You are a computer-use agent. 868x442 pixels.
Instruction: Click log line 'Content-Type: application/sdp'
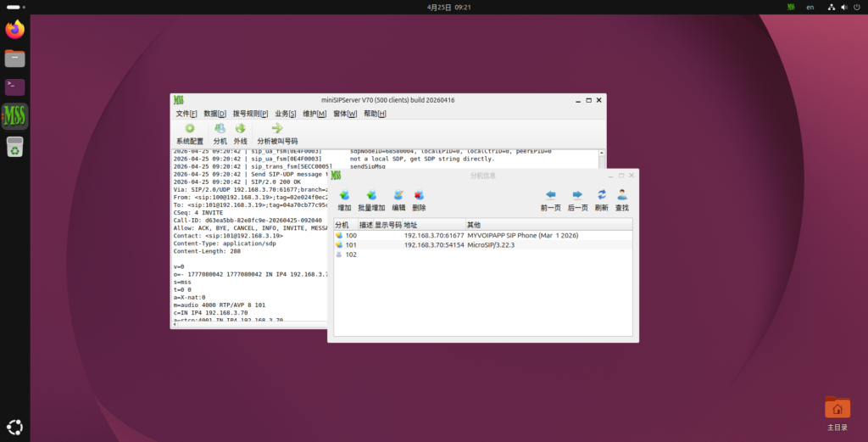point(224,243)
